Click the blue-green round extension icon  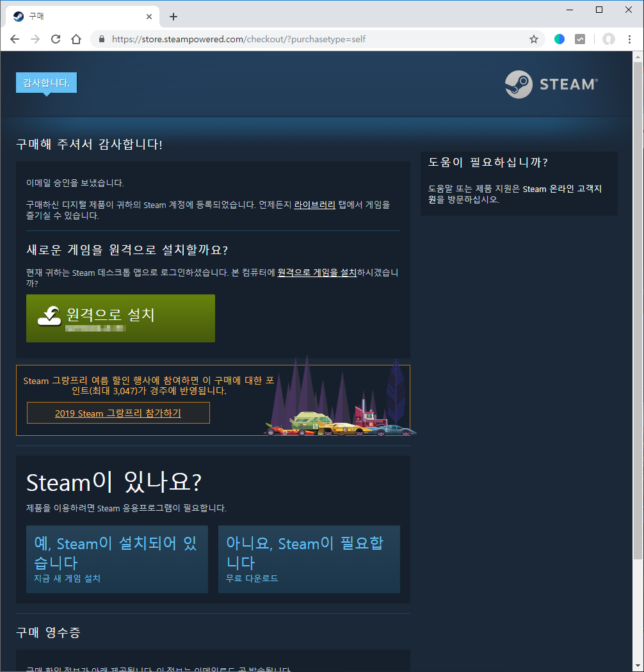tap(559, 39)
